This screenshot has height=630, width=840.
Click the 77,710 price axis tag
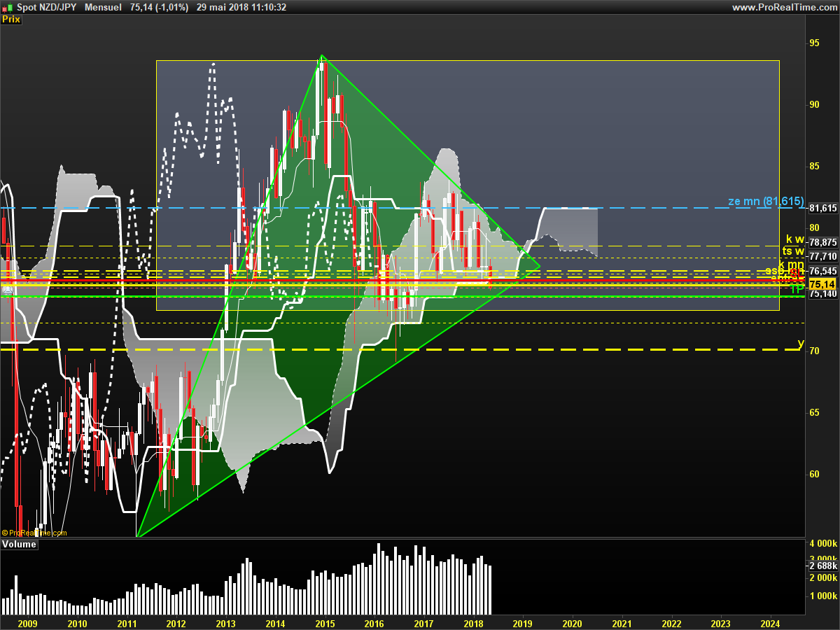pyautogui.click(x=822, y=257)
